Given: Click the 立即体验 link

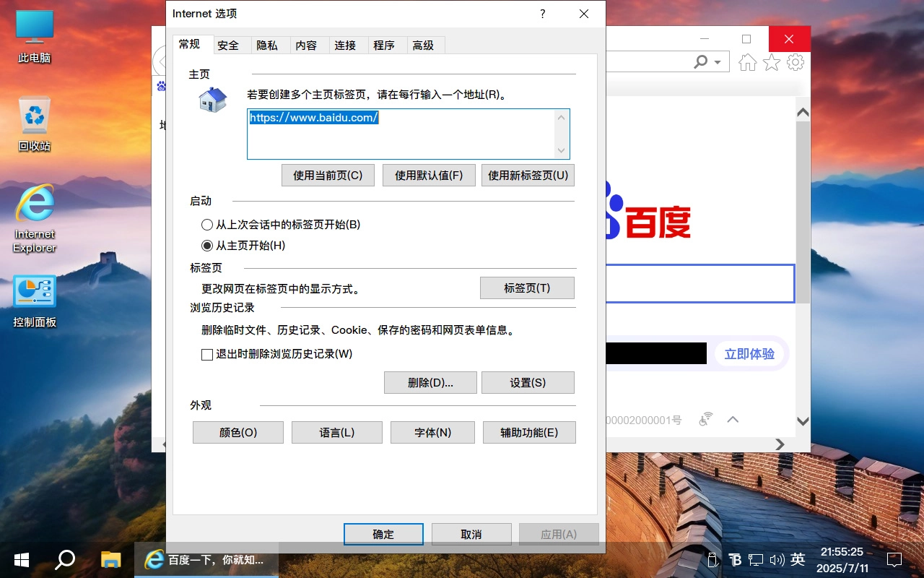Looking at the screenshot, I should tap(749, 353).
